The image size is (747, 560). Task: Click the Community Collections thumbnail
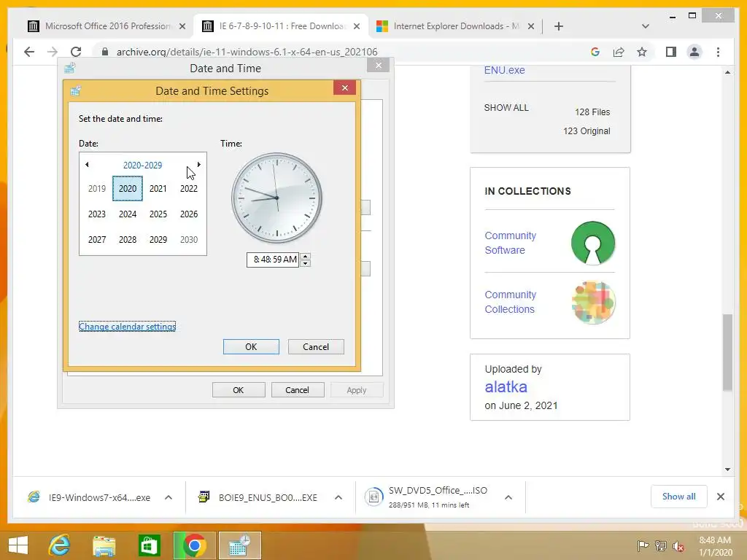593,303
